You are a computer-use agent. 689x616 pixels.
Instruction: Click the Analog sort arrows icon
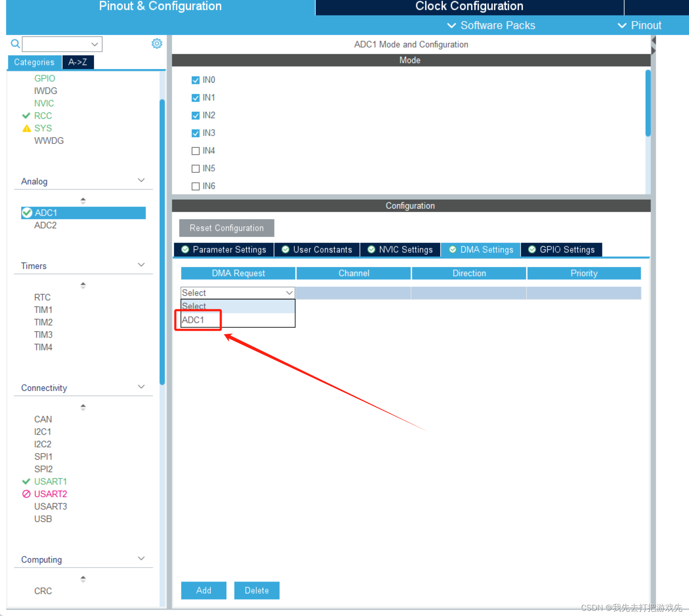tap(83, 201)
